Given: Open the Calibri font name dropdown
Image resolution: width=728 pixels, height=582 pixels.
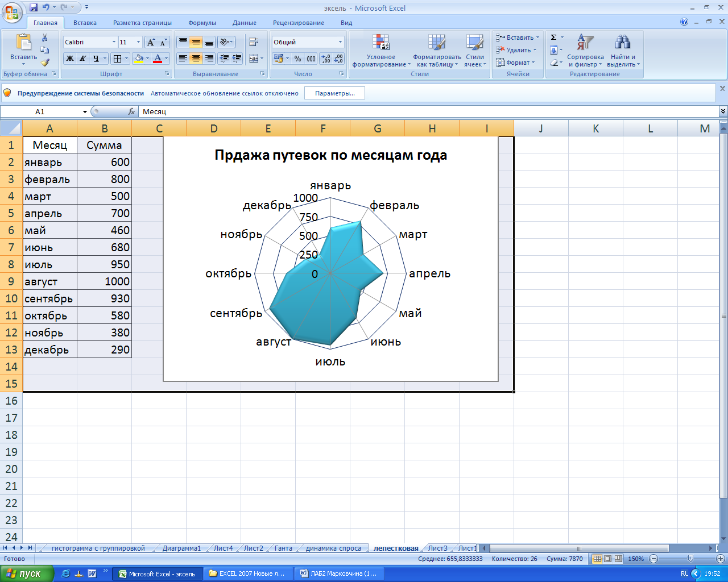Looking at the screenshot, I should coord(114,42).
